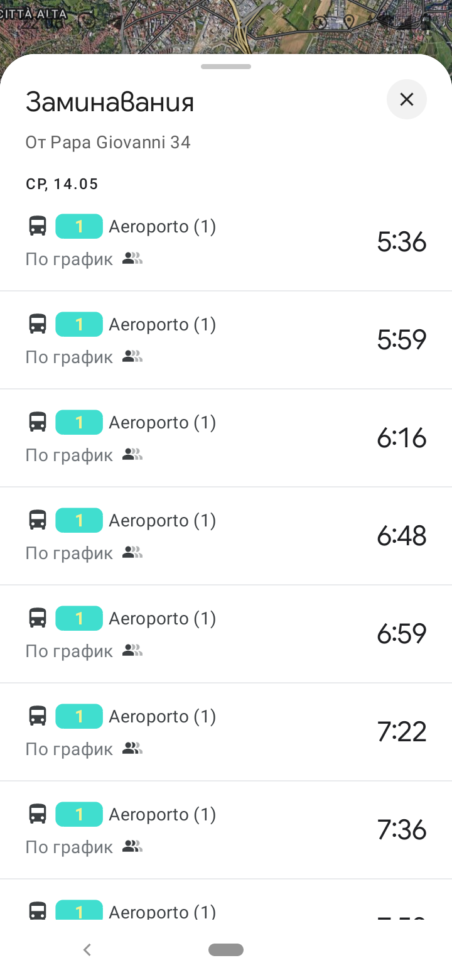Tap the home pill in navigation bar
Image resolution: width=452 pixels, height=980 pixels.
[226, 950]
